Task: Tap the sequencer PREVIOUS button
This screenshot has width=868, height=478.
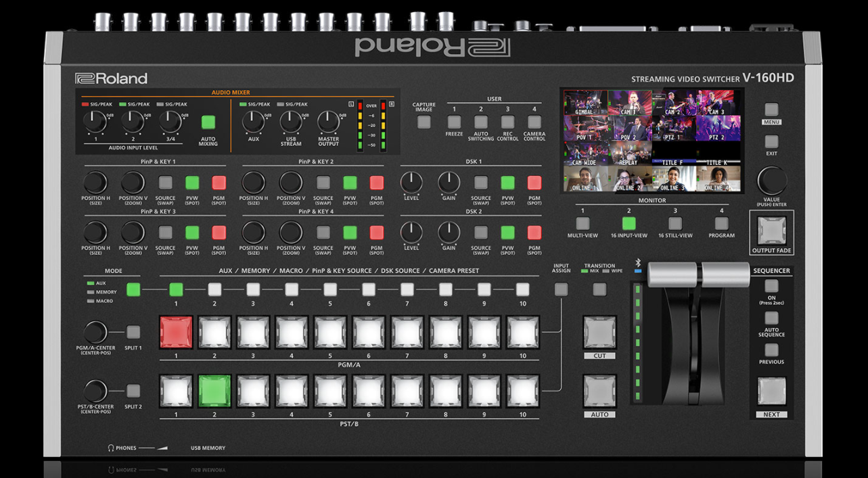Action: (771, 350)
